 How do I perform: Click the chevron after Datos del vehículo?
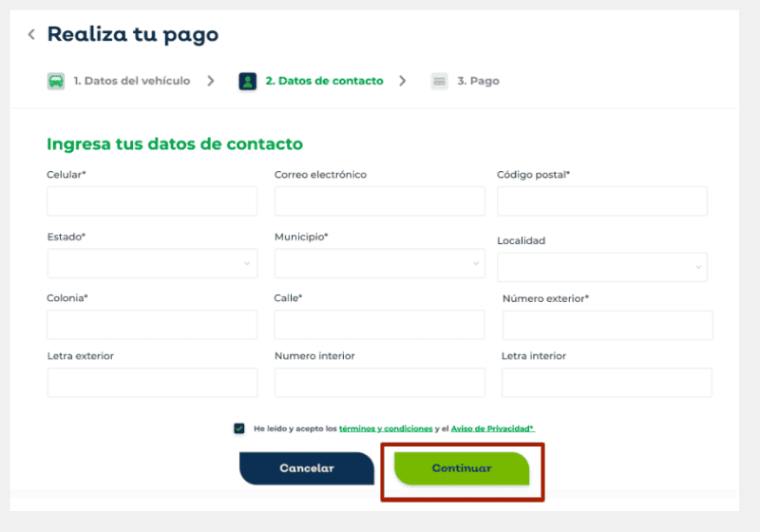click(211, 81)
